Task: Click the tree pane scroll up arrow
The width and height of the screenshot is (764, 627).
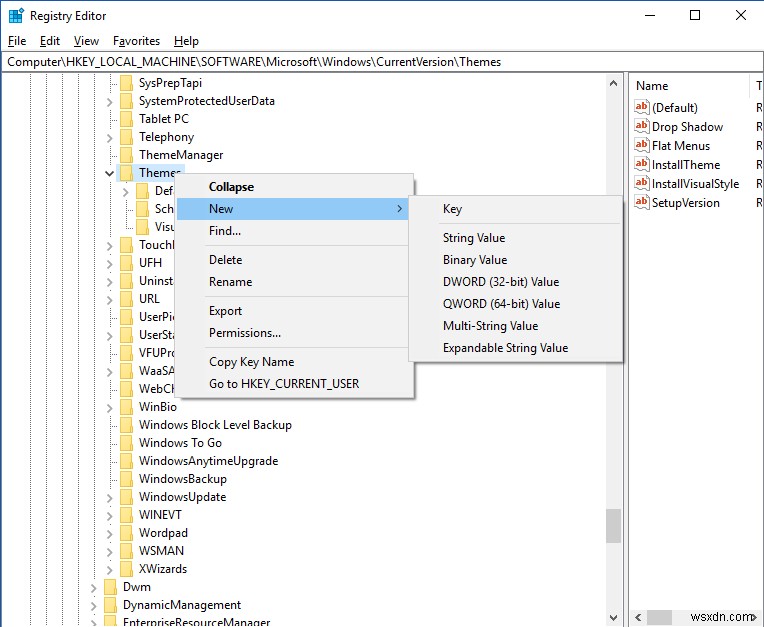Action: click(613, 83)
